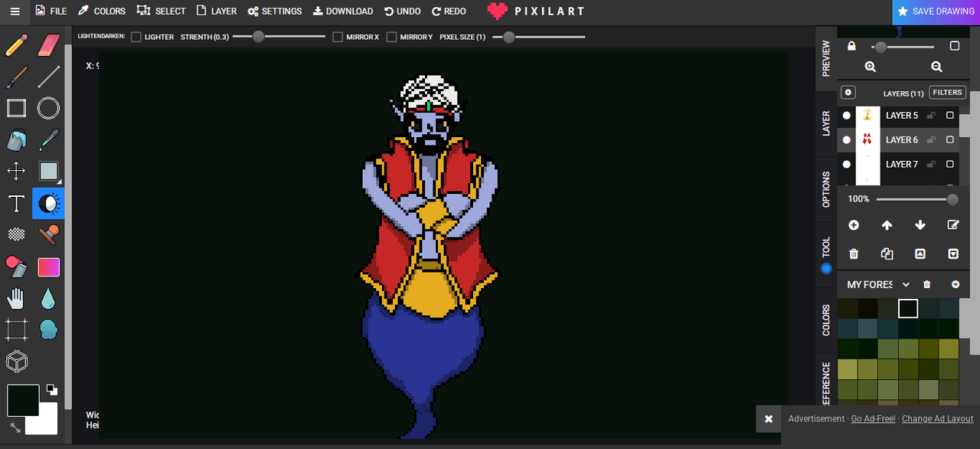Pick the Eyedropper color picker tool
The width and height of the screenshot is (980, 449).
tap(48, 140)
